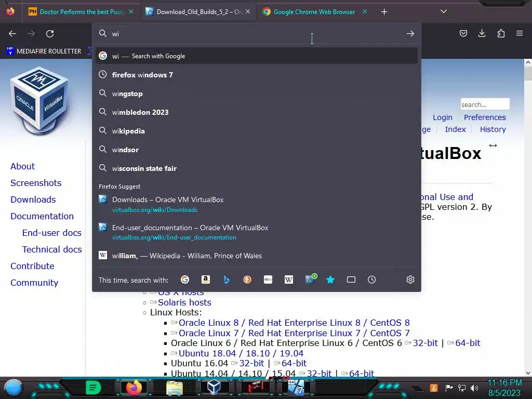Open the Screenshots sidebar link
Viewport: 532px width, 399px height.
[36, 183]
